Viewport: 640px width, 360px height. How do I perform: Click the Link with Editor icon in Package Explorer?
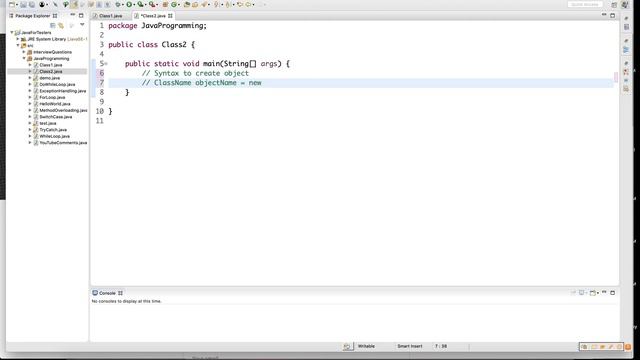[61, 25]
